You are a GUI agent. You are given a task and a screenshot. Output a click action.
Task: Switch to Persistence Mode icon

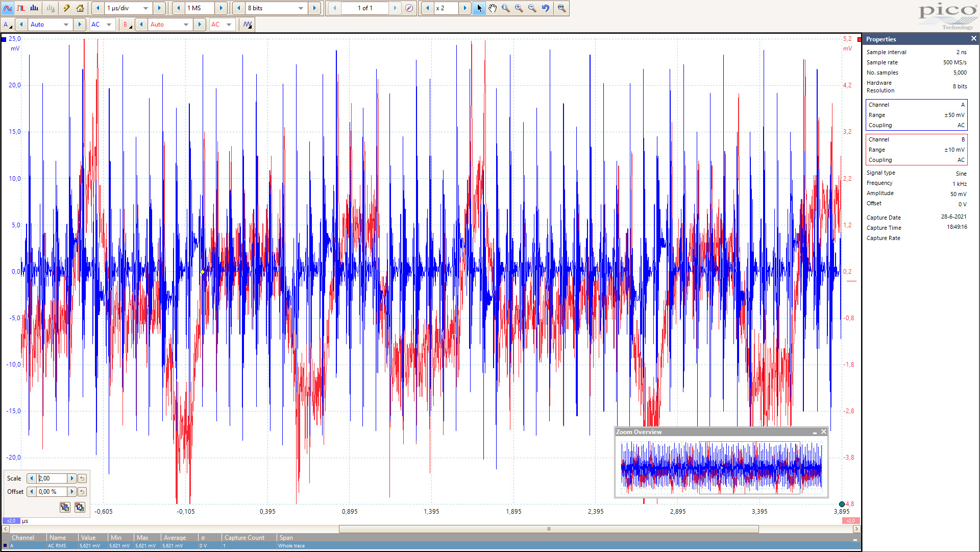[21, 8]
